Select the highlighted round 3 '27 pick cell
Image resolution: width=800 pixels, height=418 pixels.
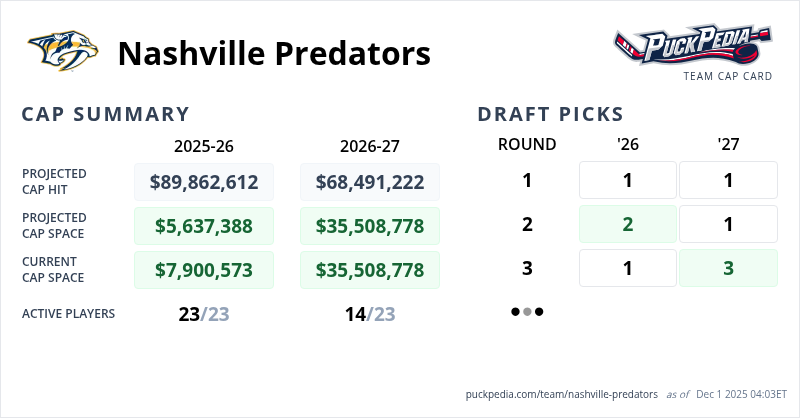pos(728,269)
